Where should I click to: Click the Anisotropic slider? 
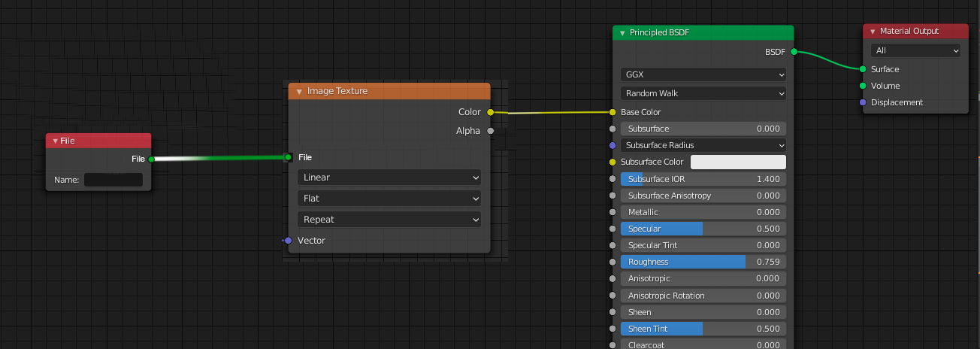703,278
